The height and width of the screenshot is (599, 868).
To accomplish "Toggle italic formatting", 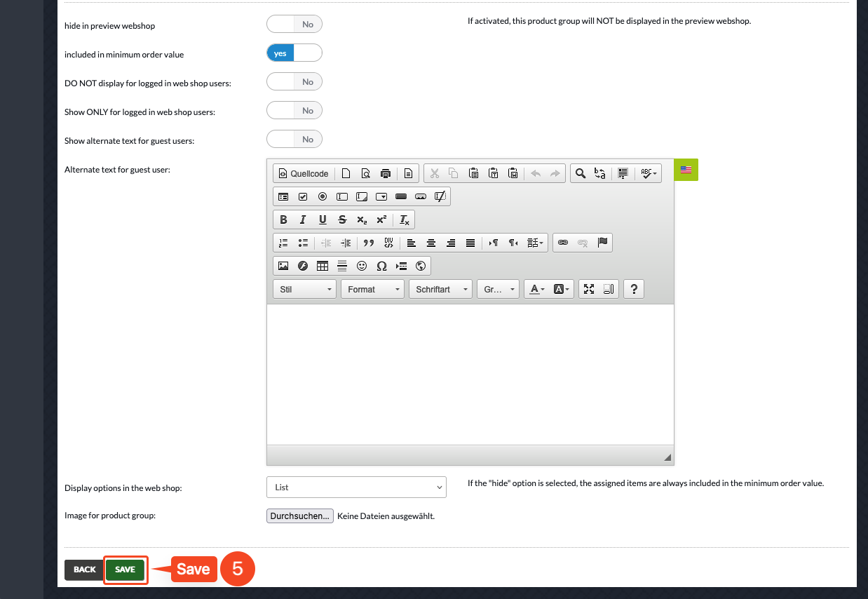I will [303, 220].
